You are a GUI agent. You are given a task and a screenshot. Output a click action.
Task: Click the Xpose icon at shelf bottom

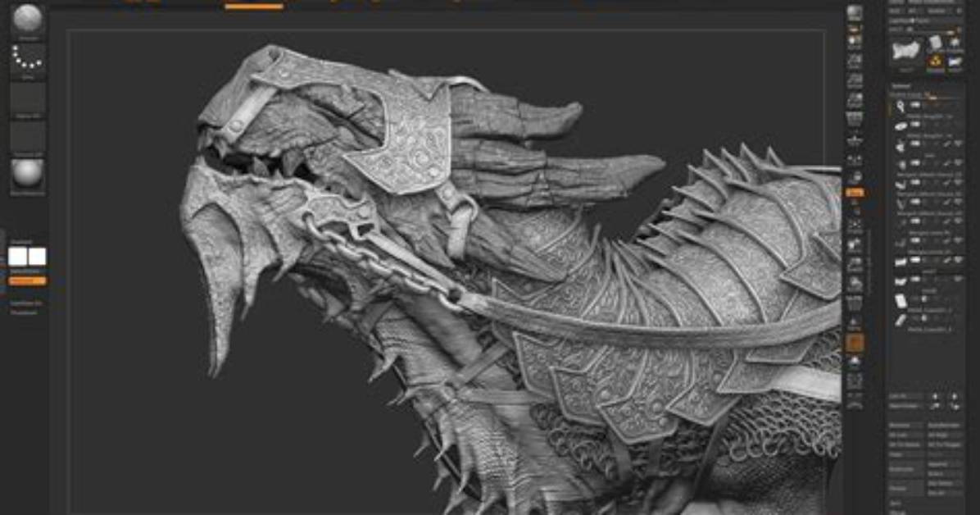(x=855, y=403)
